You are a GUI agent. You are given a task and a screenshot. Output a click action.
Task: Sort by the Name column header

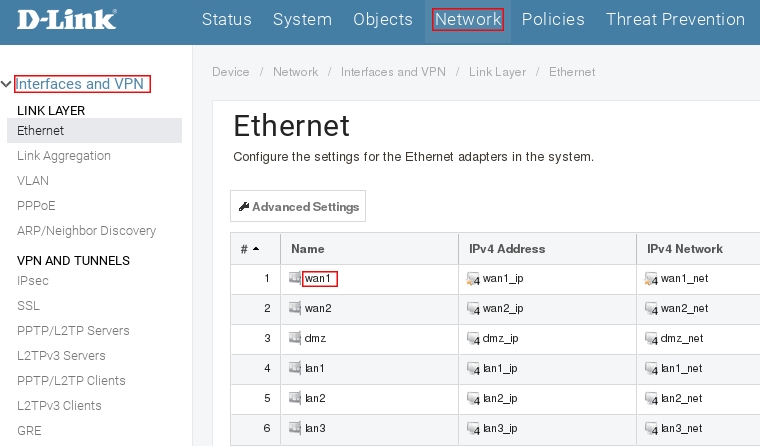click(308, 249)
